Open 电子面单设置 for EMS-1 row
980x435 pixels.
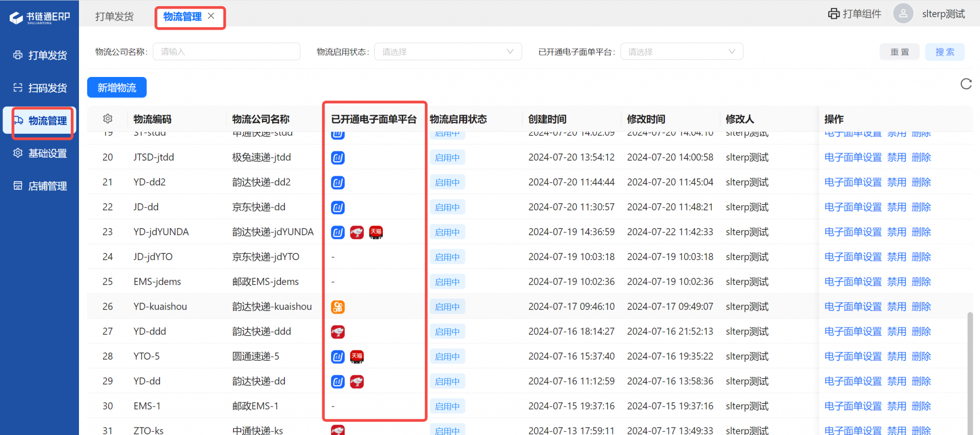pyautogui.click(x=853, y=406)
